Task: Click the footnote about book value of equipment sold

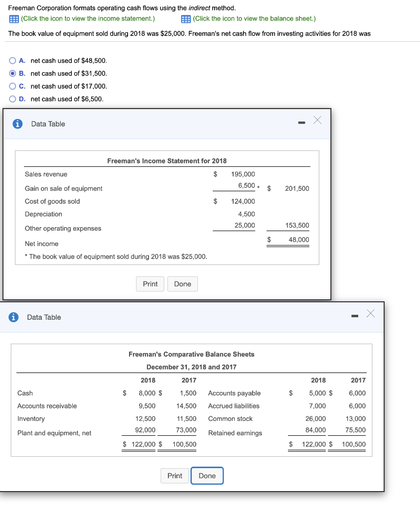Action: pyautogui.click(x=116, y=256)
